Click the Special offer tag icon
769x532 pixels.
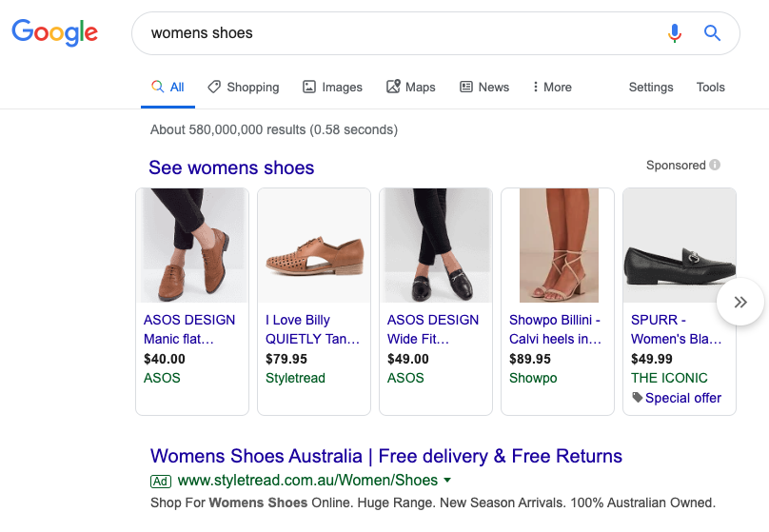pyautogui.click(x=637, y=397)
